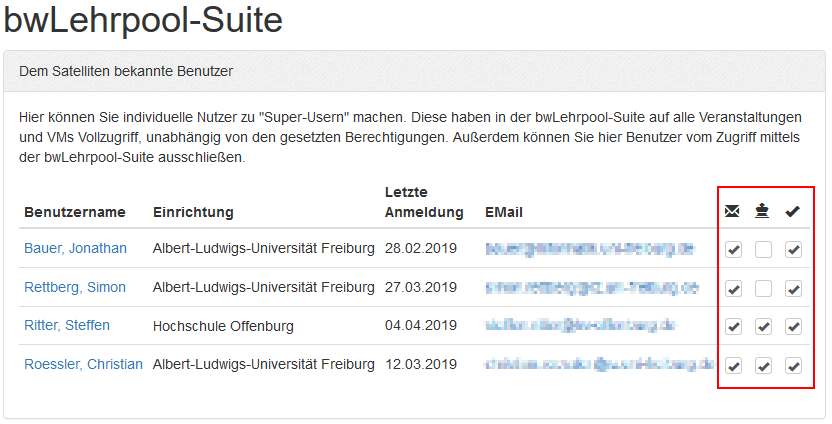
Task: Enable super-user checkbox for Rettberg, Simon
Action: [x=763, y=288]
